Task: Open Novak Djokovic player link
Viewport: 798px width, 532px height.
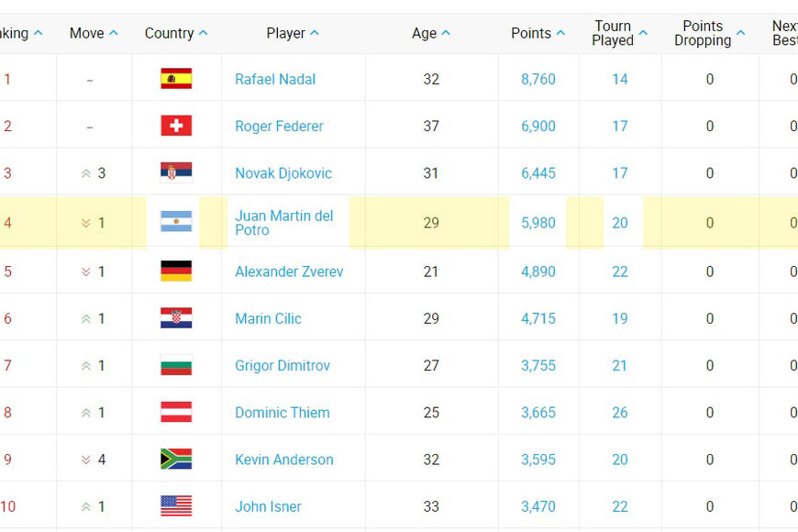Action: (x=283, y=172)
